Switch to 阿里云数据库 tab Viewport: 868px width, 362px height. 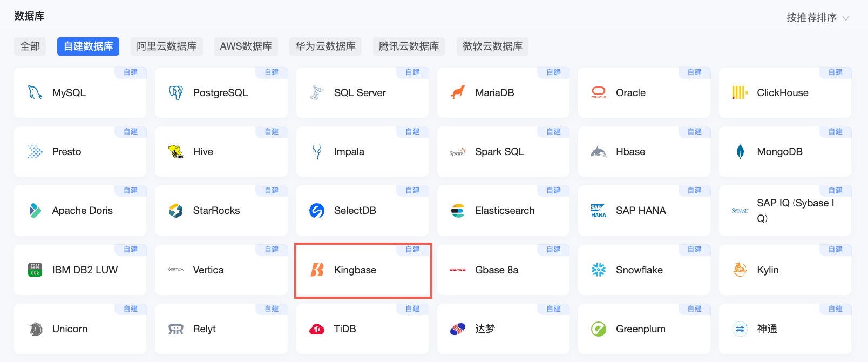[167, 46]
